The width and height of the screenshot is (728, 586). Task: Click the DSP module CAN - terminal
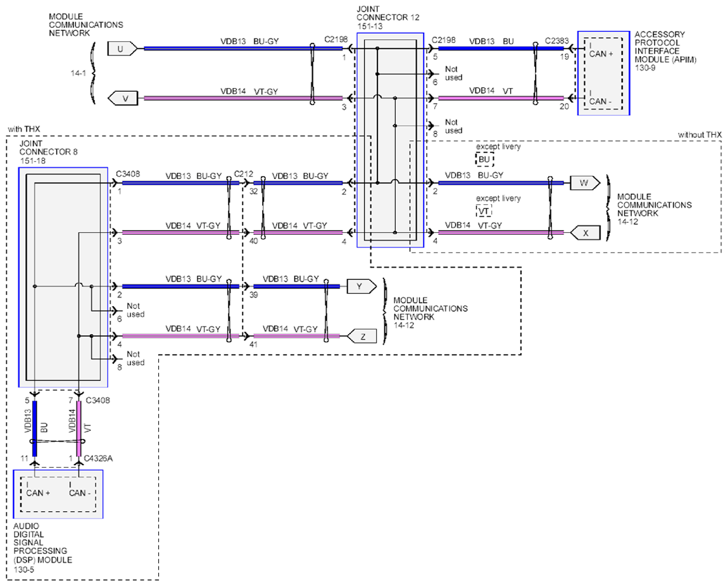79,493
